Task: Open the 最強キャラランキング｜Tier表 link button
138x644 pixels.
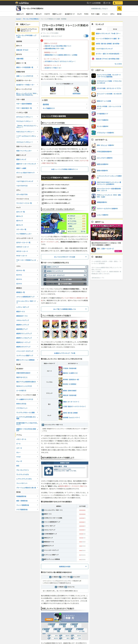Action: tap(65, 353)
